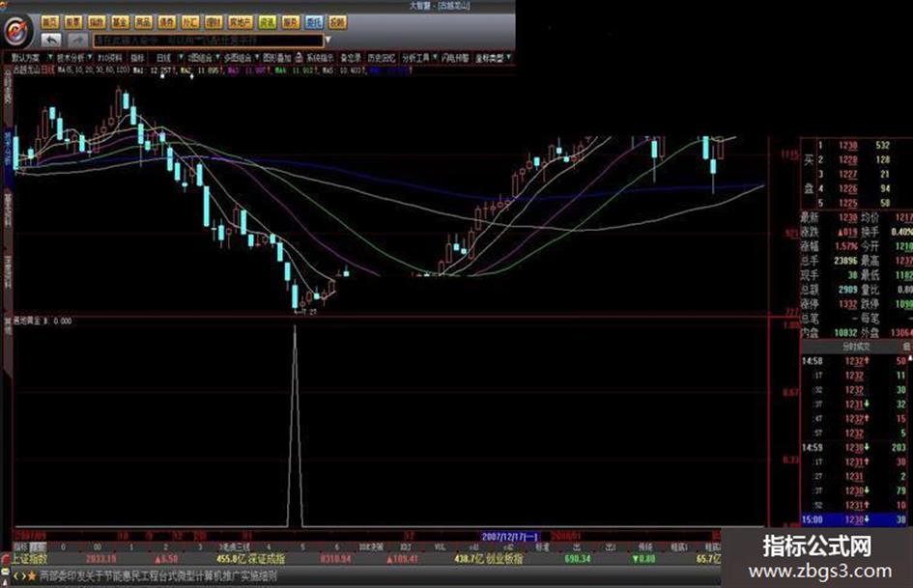Click the back arrow button
Viewport: 913px width, 588px height.
51,41
